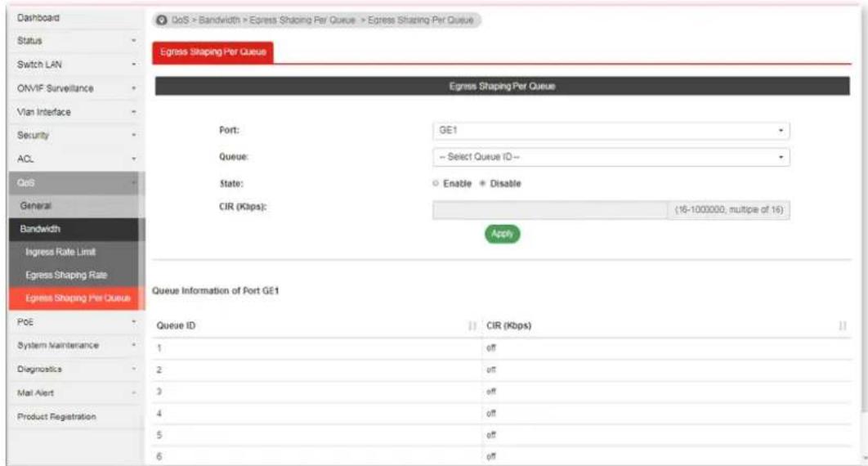Click Queue ID 1 row cell
Screen dimensions: 868x466
316,348
